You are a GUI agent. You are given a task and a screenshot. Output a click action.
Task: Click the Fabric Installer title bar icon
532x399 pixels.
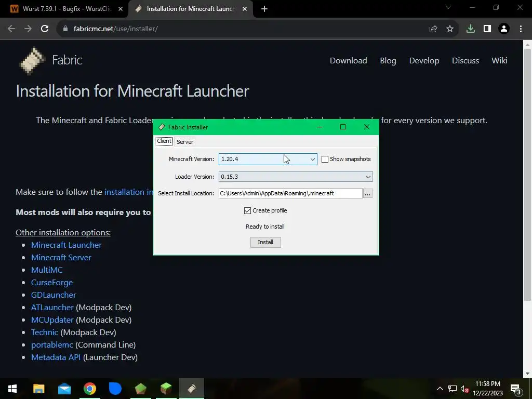point(162,127)
